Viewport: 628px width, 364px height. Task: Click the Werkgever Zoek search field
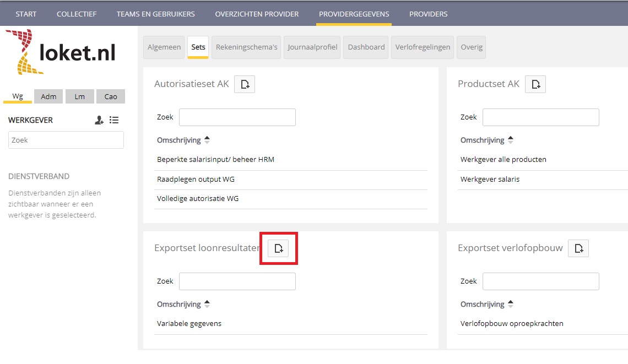pyautogui.click(x=66, y=140)
